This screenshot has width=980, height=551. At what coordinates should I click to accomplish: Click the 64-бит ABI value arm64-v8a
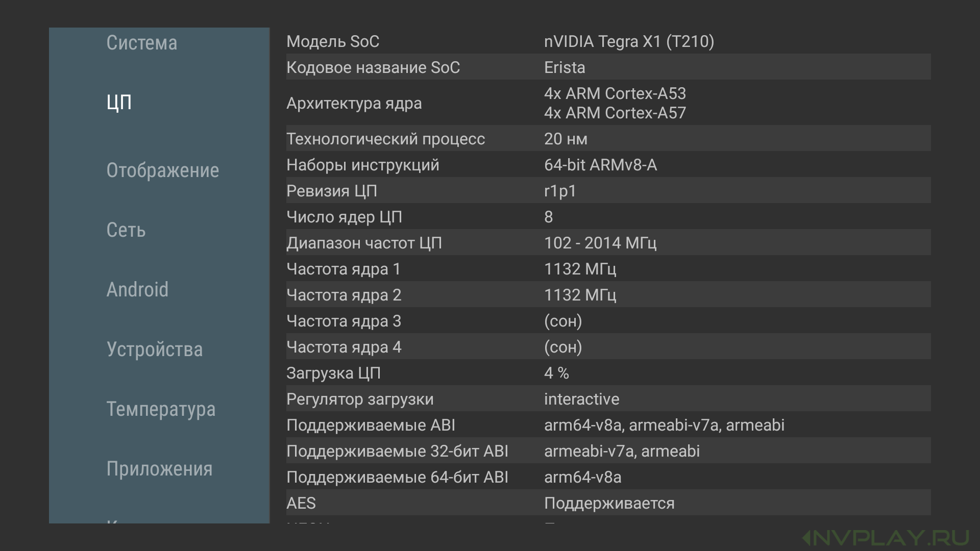582,477
